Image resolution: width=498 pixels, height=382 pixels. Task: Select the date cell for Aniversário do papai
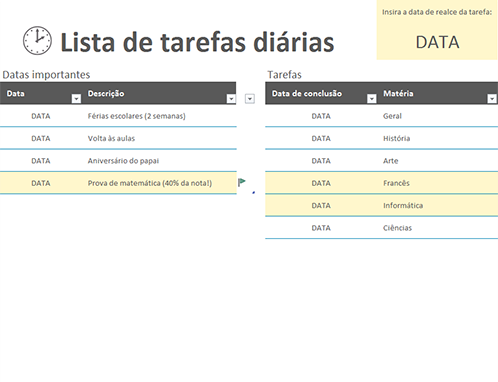(41, 161)
